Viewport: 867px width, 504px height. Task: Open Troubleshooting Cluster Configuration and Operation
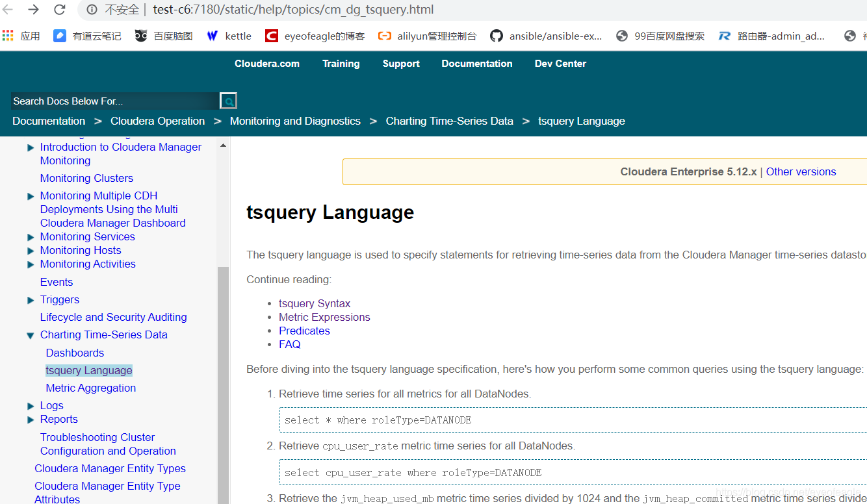[108, 444]
